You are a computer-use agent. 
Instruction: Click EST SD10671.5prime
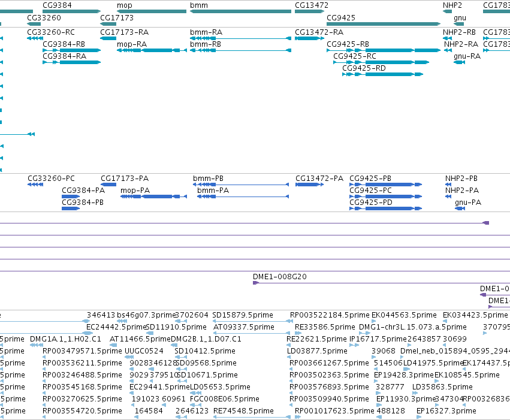point(207,375)
